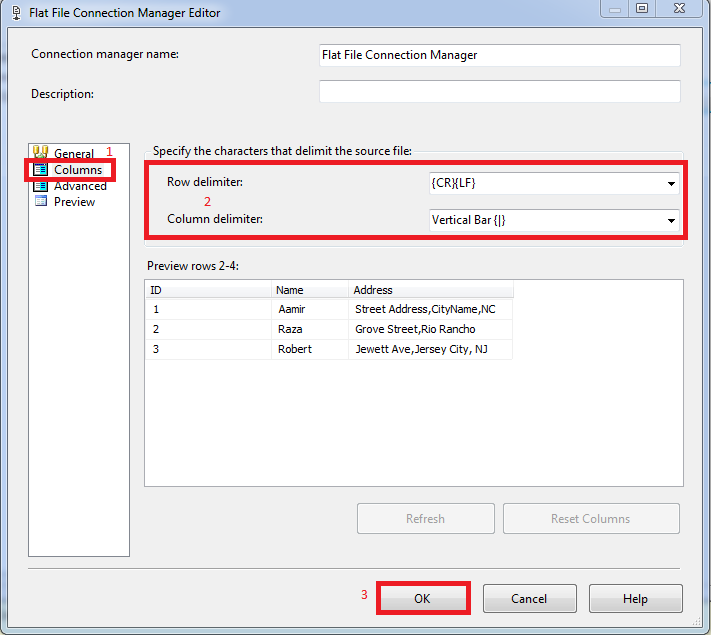Click cell Grove Street,Rio Rancho
The height and width of the screenshot is (635, 711).
[431, 329]
